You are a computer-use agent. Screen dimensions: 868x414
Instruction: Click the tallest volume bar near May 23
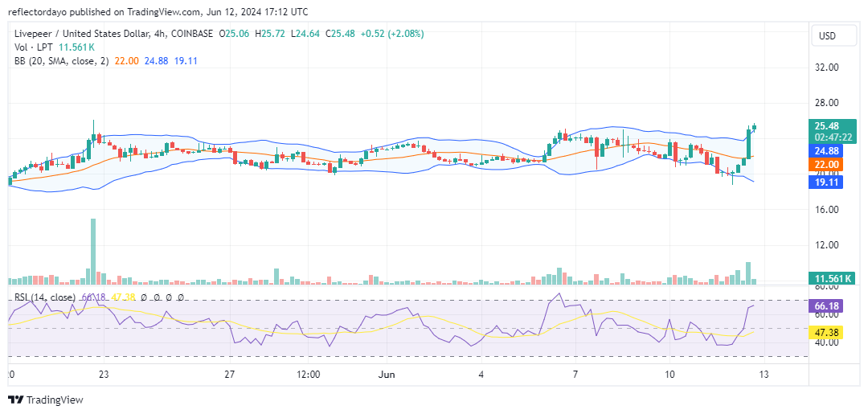click(93, 252)
